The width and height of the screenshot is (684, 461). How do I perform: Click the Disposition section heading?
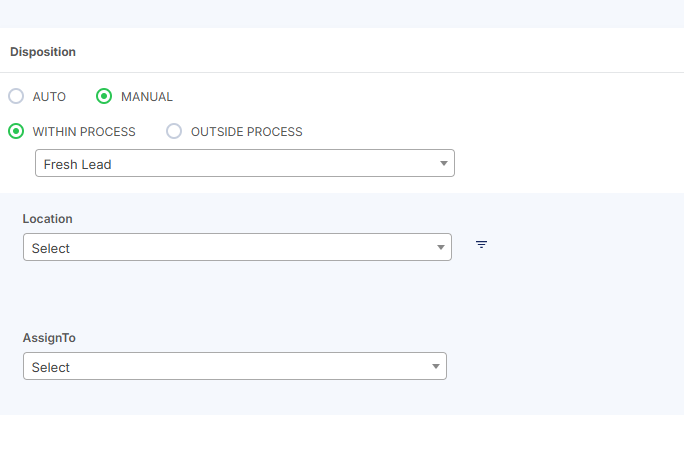coord(43,52)
